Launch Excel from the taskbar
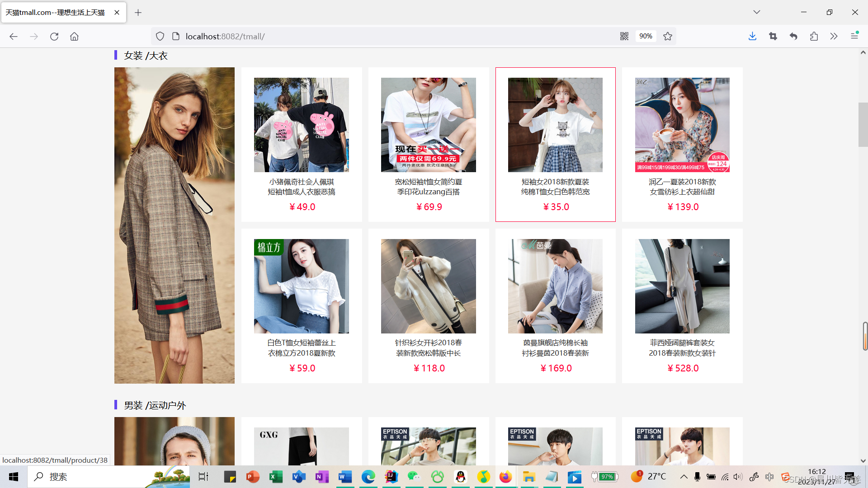Screen dimensions: 868x488 tap(276, 477)
